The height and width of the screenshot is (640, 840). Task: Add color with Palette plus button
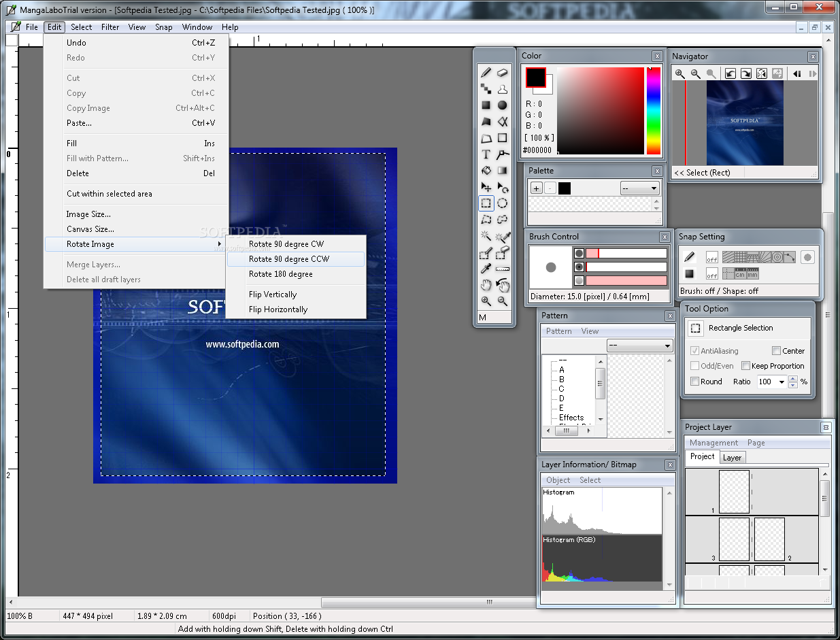click(x=537, y=188)
